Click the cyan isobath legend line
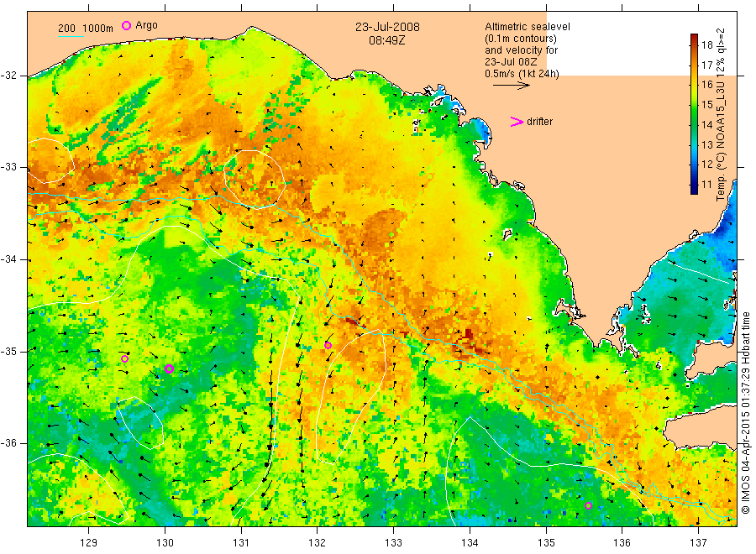 point(71,36)
